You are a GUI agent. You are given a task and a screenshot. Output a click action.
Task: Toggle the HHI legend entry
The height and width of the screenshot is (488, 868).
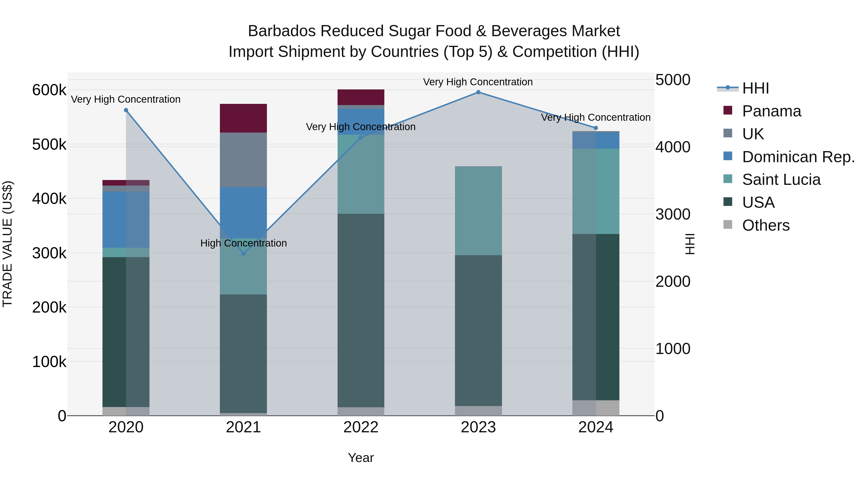(743, 88)
